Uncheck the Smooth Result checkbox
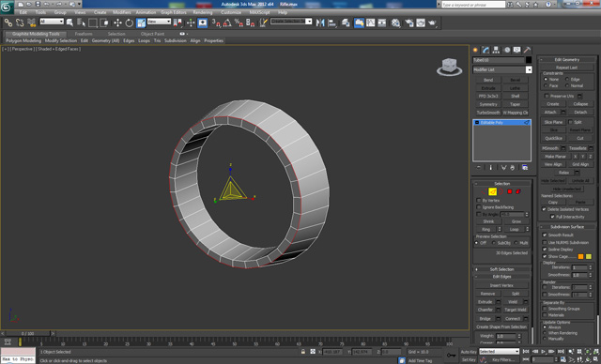The width and height of the screenshot is (601, 364). [x=545, y=235]
